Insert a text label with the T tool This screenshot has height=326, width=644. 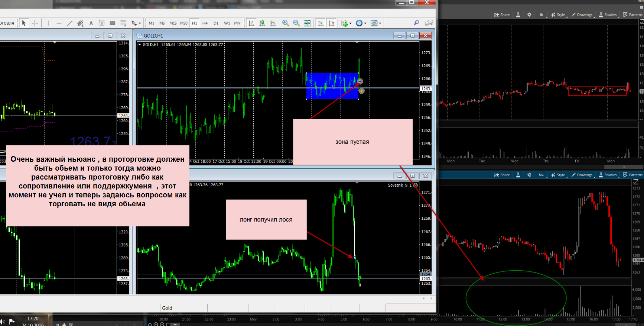[102, 23]
